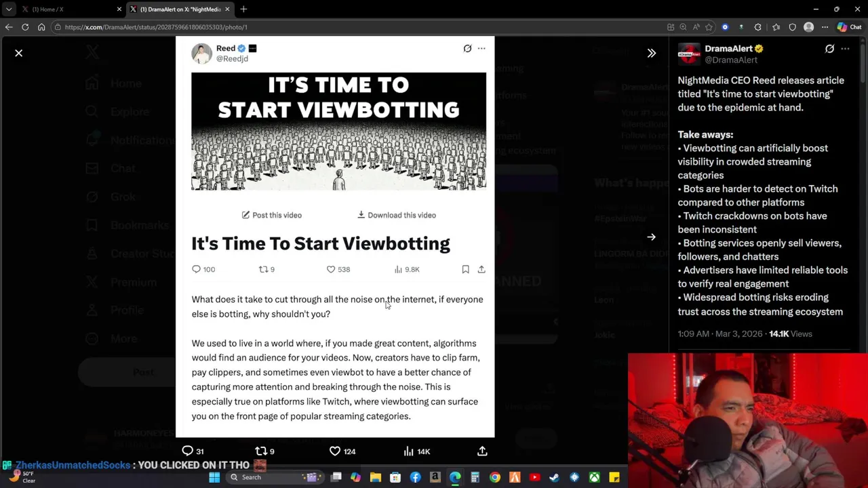This screenshot has height=488, width=868.
Task: Open Facebook from taskbar
Action: click(x=415, y=477)
